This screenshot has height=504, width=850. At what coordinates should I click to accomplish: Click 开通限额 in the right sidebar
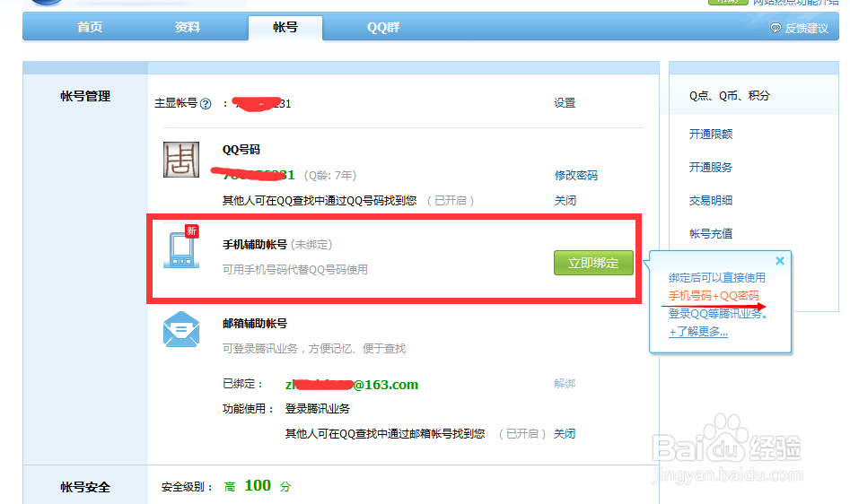(x=711, y=135)
